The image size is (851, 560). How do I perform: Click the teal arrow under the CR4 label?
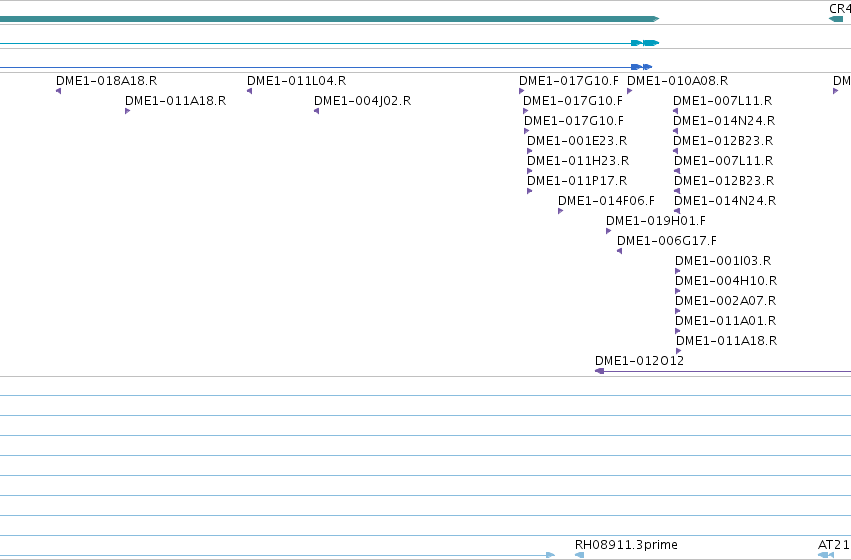click(x=836, y=19)
